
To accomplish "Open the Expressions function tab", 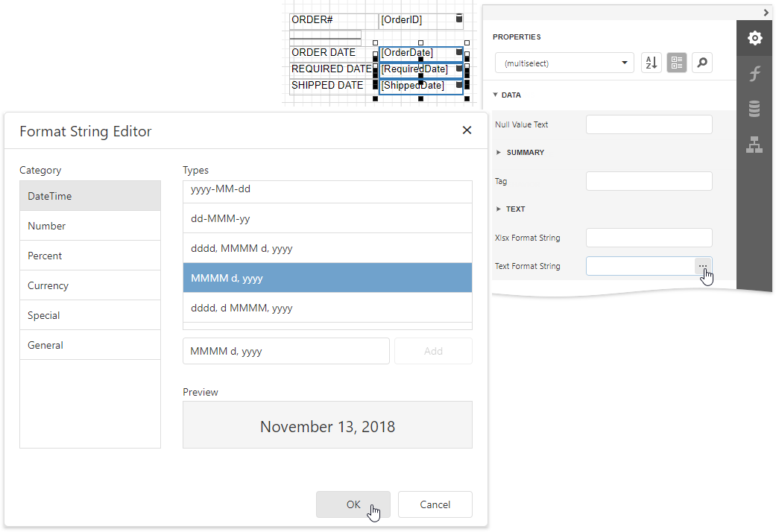I will (x=754, y=74).
